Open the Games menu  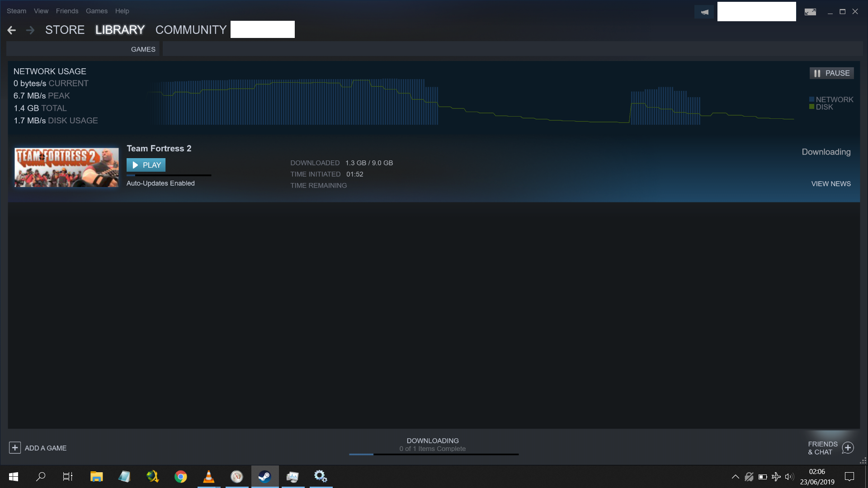[97, 11]
